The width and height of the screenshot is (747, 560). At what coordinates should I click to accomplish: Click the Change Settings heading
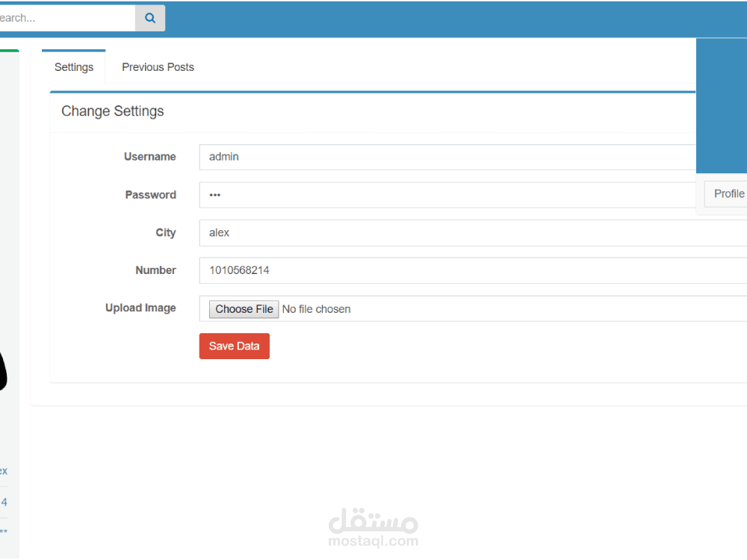click(113, 111)
